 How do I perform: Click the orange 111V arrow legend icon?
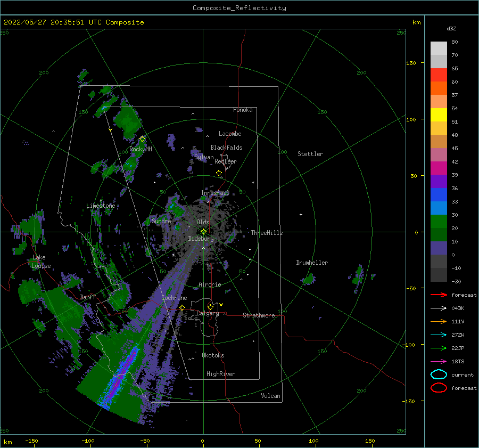tap(439, 321)
